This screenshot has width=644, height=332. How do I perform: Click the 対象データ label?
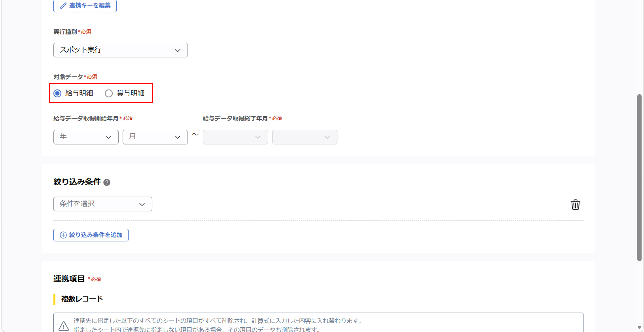pyautogui.click(x=68, y=77)
